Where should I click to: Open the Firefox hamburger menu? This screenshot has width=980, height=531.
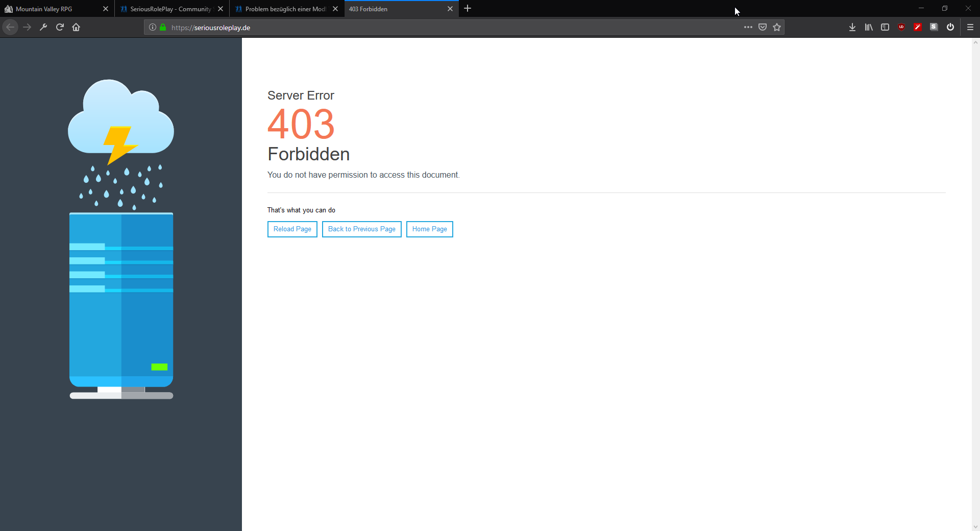pos(970,27)
